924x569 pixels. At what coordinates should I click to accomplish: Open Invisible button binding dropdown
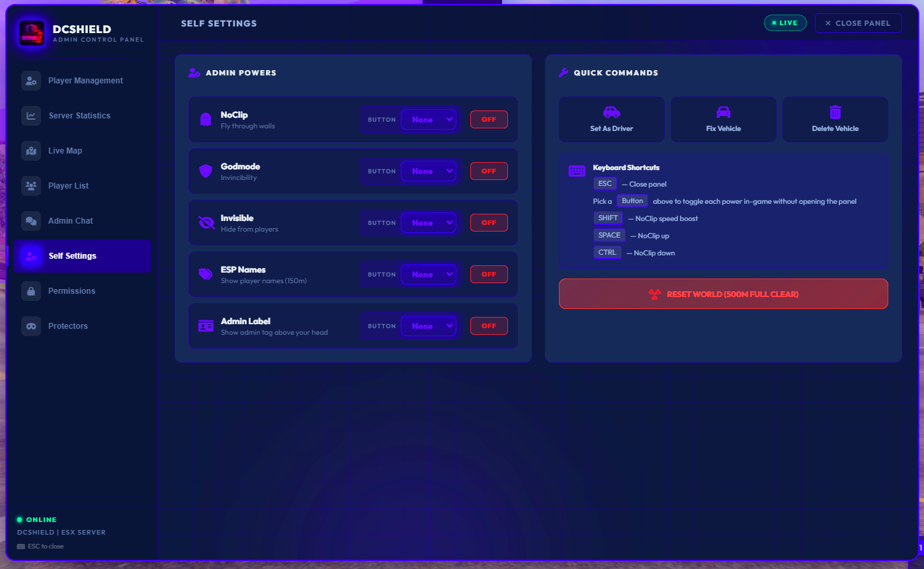(x=429, y=223)
